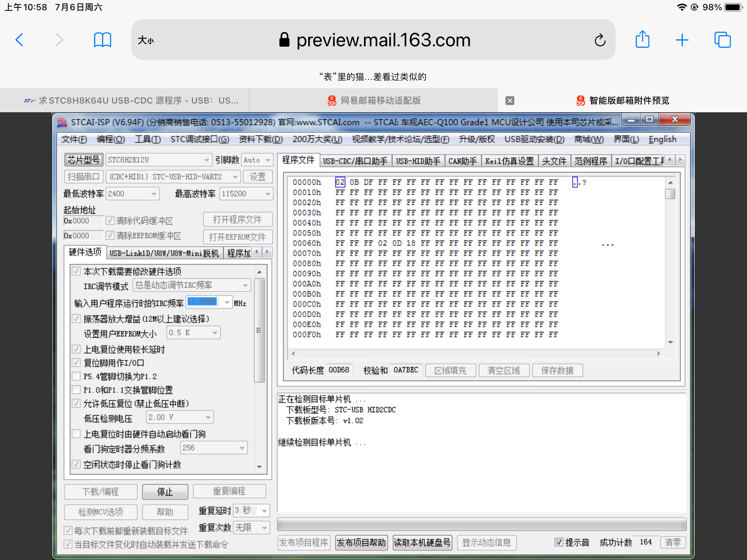
Task: Click the hex view scrollbar down arrow
Action: click(670, 342)
